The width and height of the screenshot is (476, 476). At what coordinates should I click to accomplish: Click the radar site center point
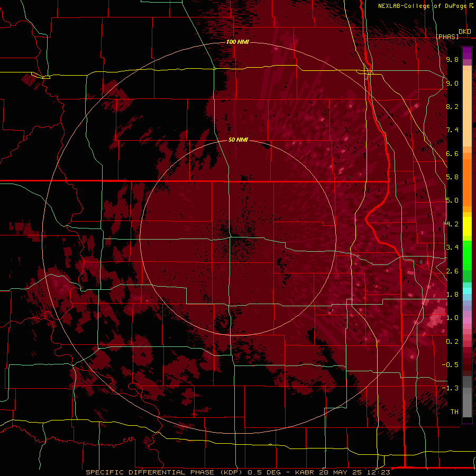tap(238, 237)
